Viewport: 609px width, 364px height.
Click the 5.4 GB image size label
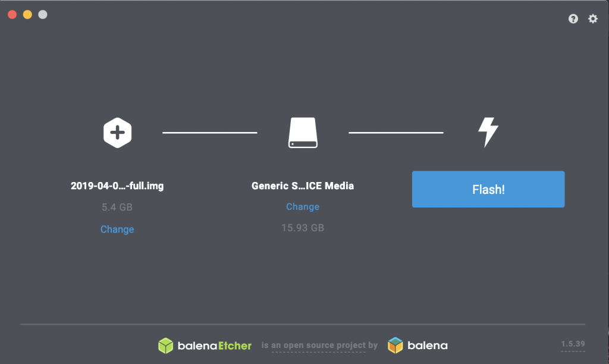117,207
